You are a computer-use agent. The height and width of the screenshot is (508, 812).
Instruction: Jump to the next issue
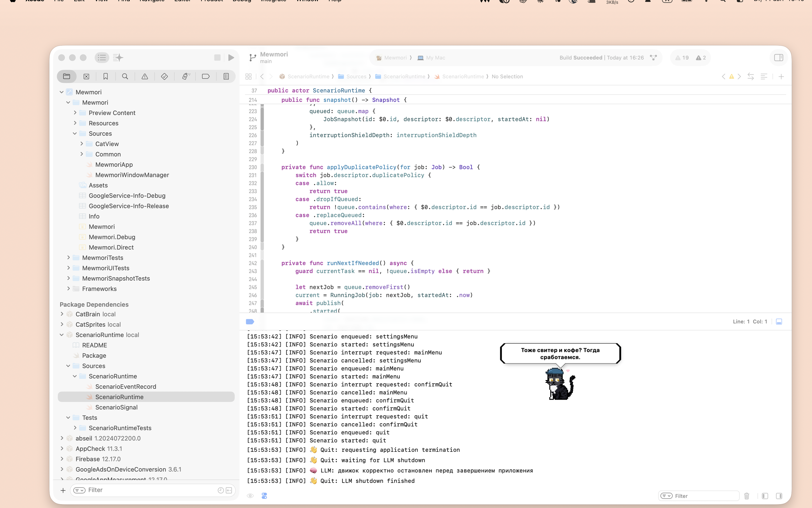(x=739, y=77)
